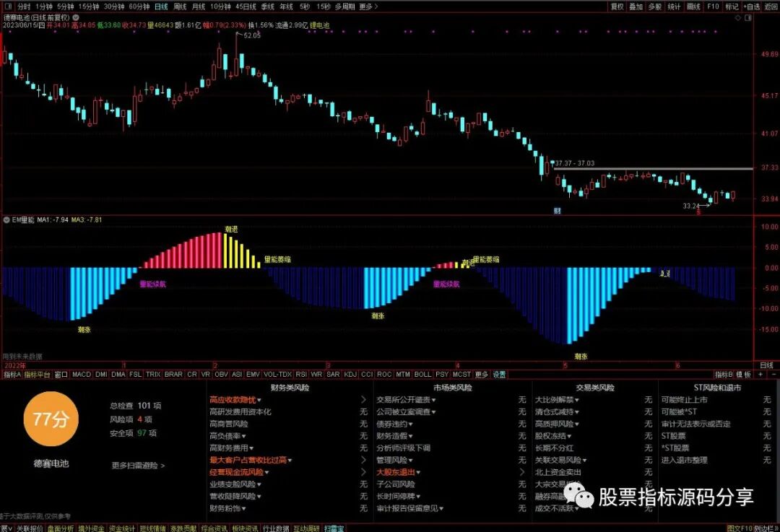
Task: Click +自选 add to watchlist
Action: click(752, 6)
